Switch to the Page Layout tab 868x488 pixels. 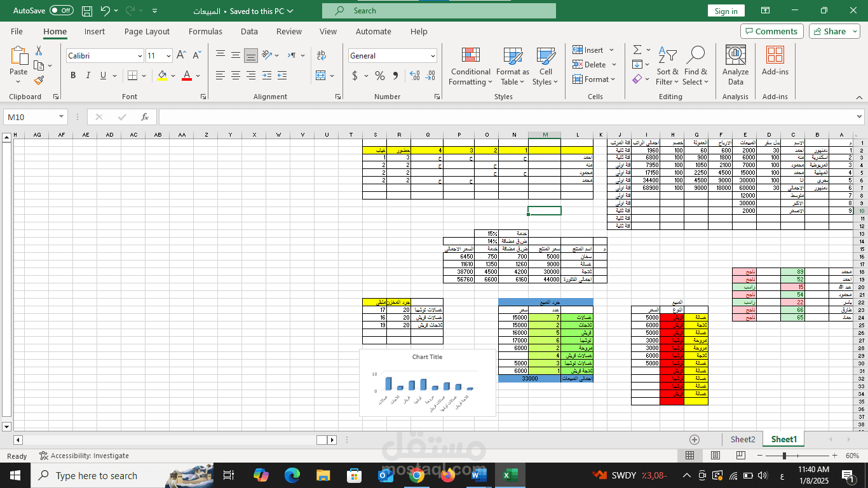tap(147, 31)
